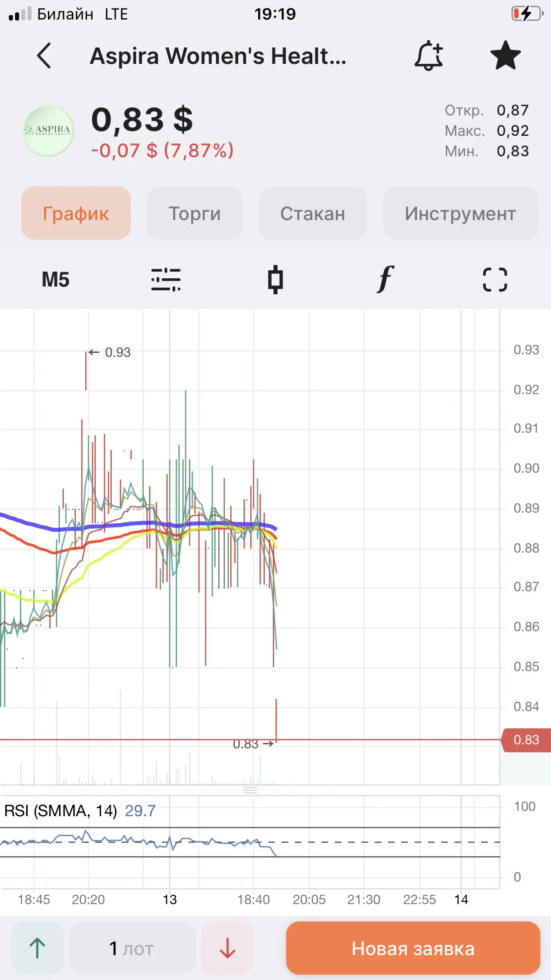Go back using the left arrow
The height and width of the screenshot is (980, 551).
tap(44, 56)
